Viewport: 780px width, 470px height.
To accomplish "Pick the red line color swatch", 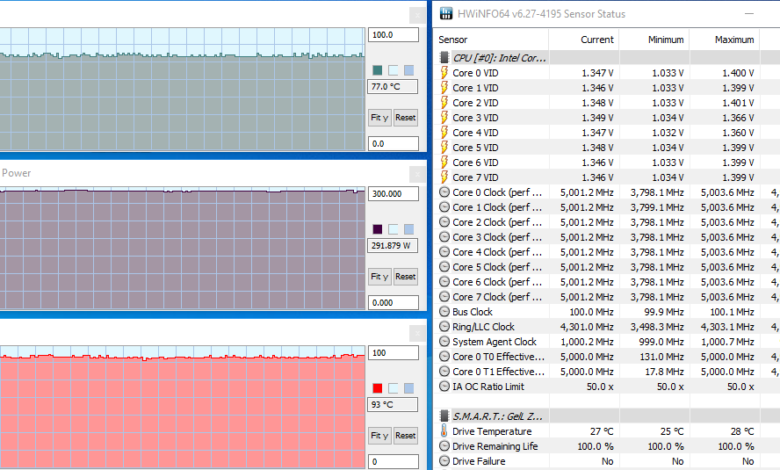I will click(x=378, y=388).
